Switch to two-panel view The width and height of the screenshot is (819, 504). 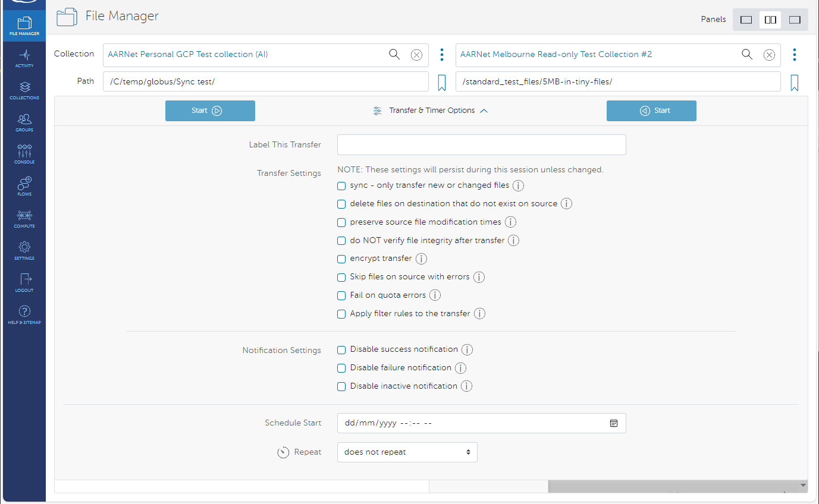(770, 20)
